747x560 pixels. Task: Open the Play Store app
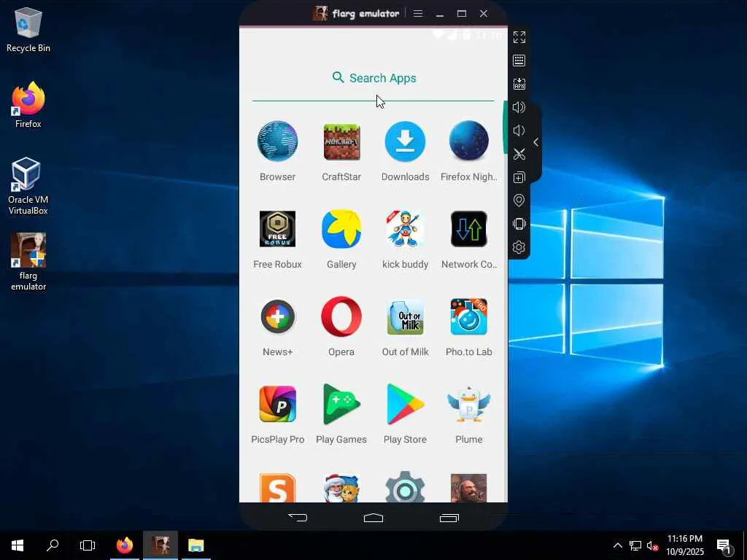[405, 404]
